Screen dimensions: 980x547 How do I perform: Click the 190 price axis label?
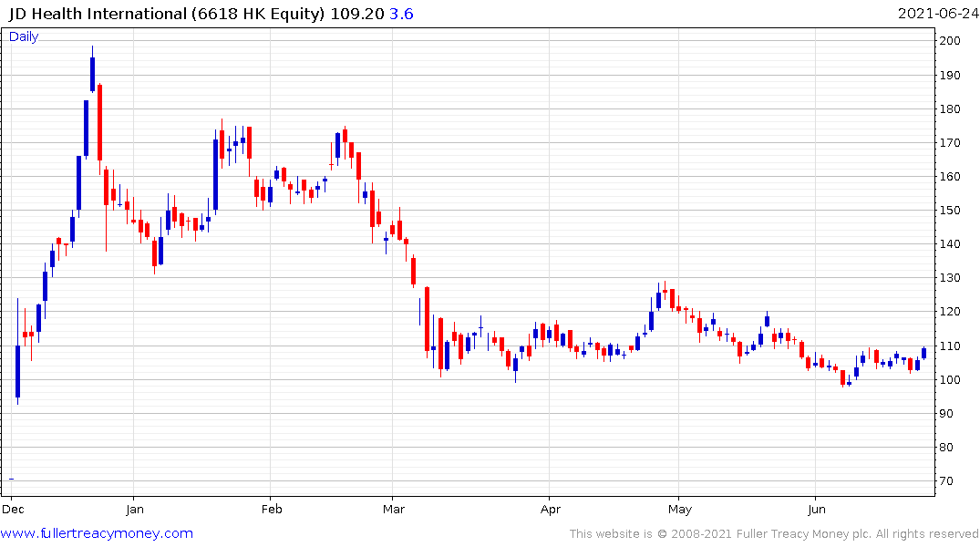tap(949, 76)
